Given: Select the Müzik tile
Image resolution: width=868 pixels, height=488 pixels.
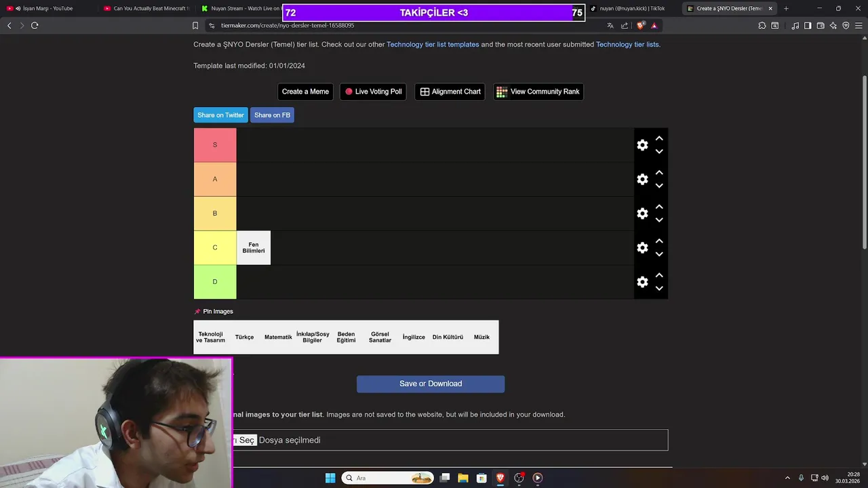Looking at the screenshot, I should click(481, 337).
